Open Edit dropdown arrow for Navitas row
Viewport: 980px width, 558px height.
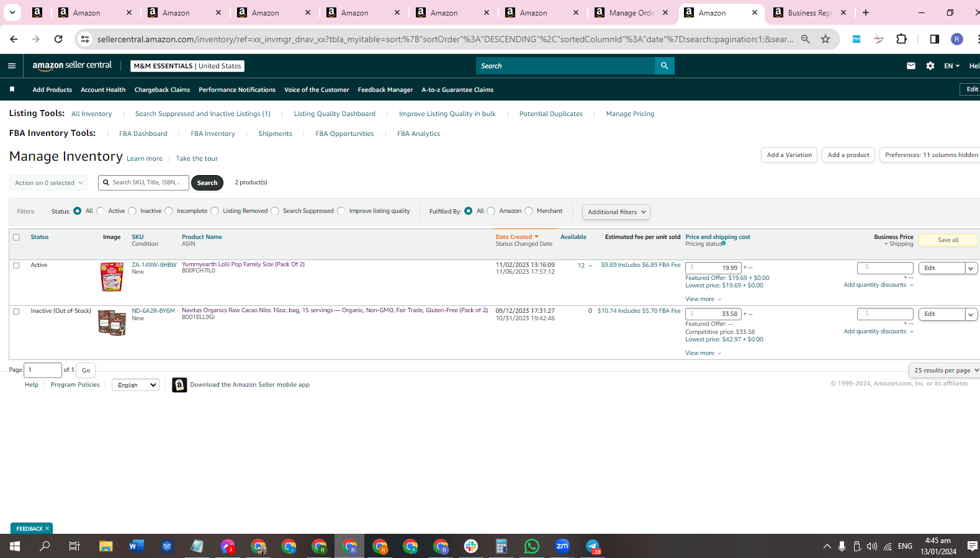point(971,314)
